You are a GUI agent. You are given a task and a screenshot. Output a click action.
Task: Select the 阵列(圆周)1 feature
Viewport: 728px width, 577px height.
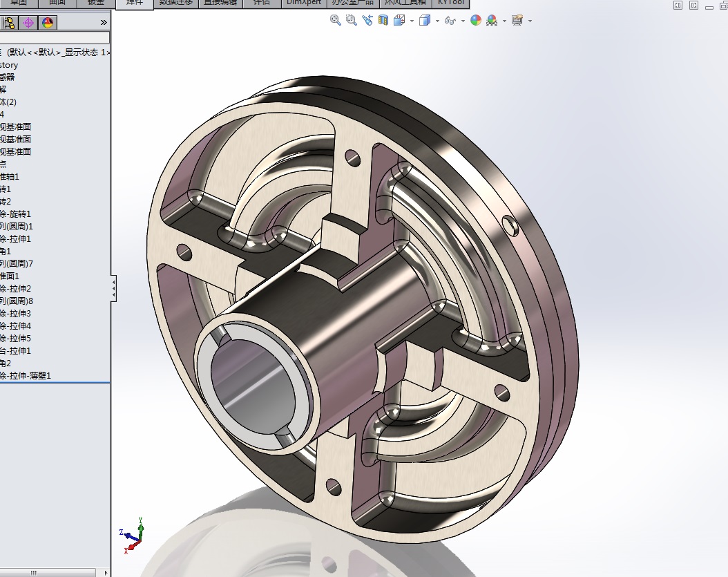coord(17,226)
